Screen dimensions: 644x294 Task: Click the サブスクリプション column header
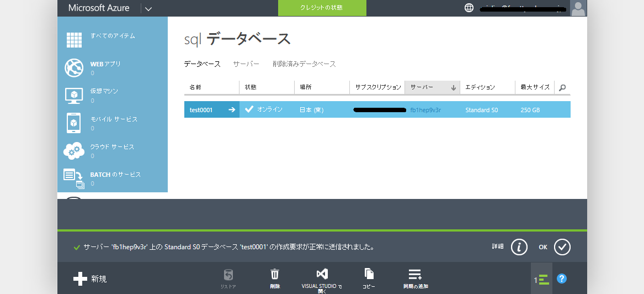pyautogui.click(x=377, y=87)
